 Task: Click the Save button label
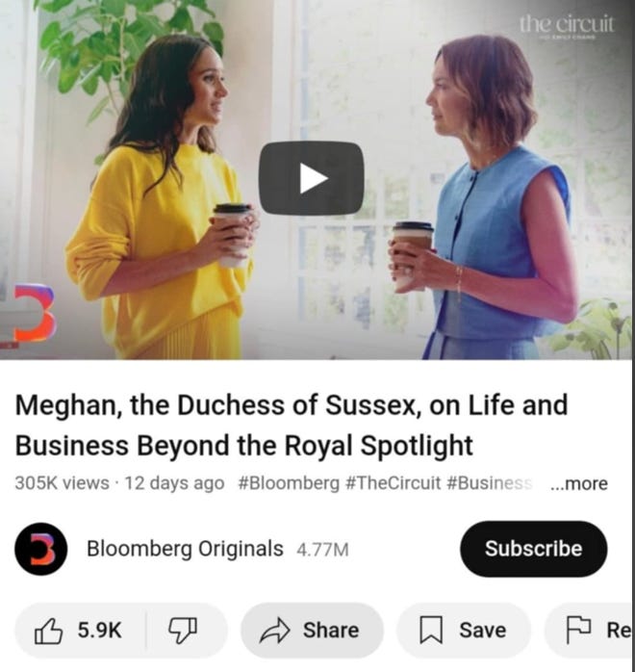(483, 631)
